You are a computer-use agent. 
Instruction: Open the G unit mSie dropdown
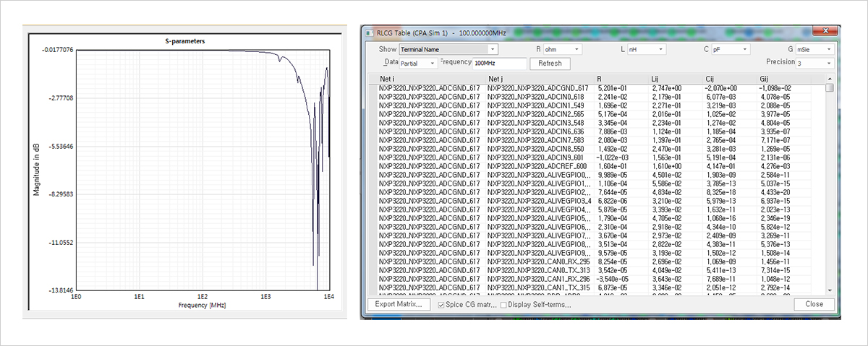pos(814,49)
